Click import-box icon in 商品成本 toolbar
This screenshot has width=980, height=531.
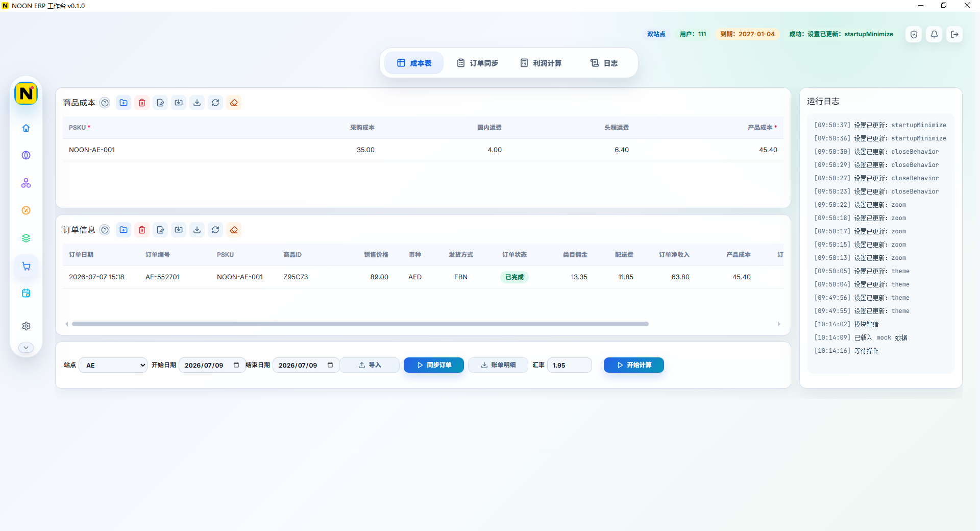point(179,103)
